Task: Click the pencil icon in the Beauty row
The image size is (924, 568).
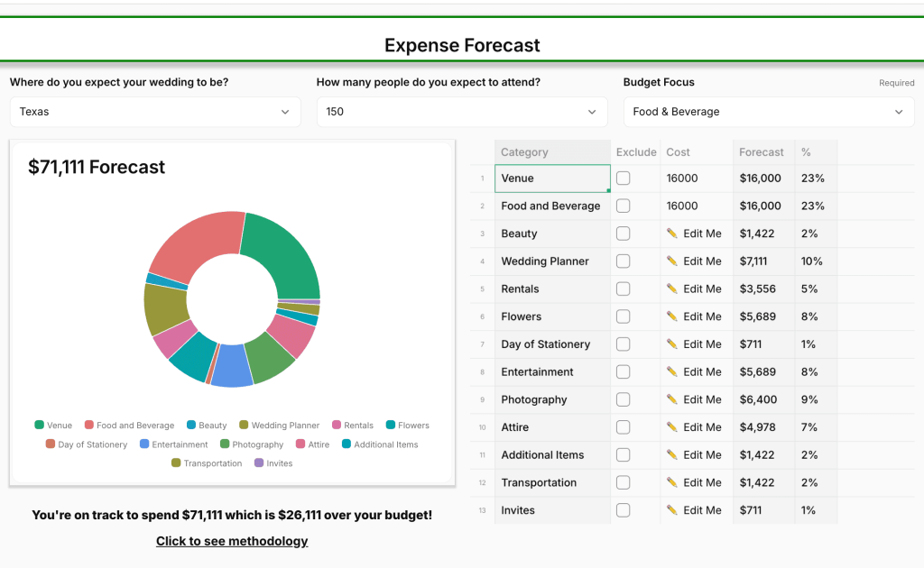Action: tap(671, 234)
